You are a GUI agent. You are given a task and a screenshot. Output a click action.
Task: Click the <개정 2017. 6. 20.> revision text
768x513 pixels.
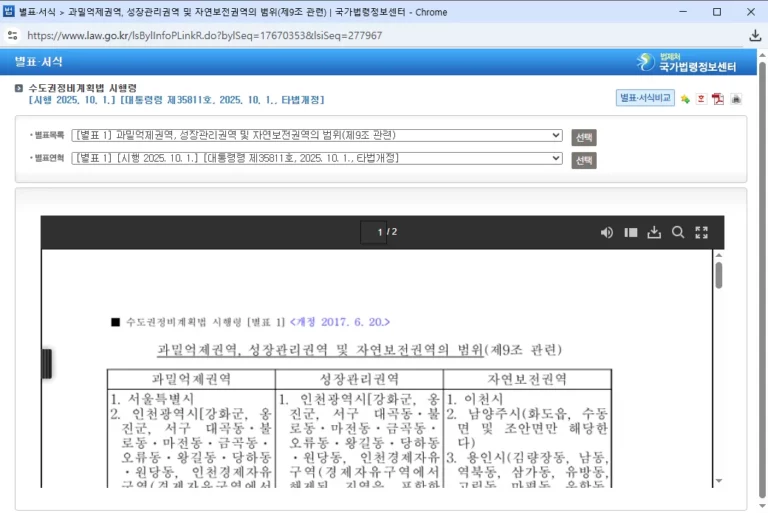[x=339, y=322]
